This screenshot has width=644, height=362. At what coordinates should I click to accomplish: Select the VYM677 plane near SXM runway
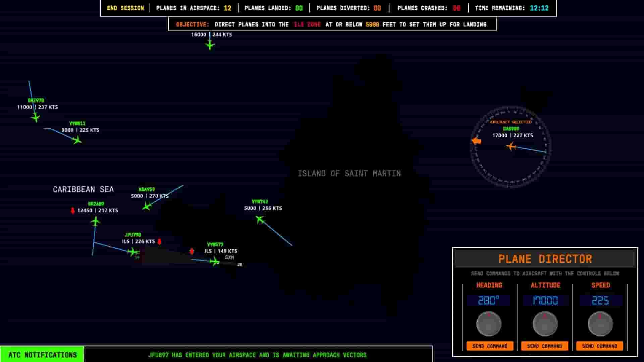214,262
